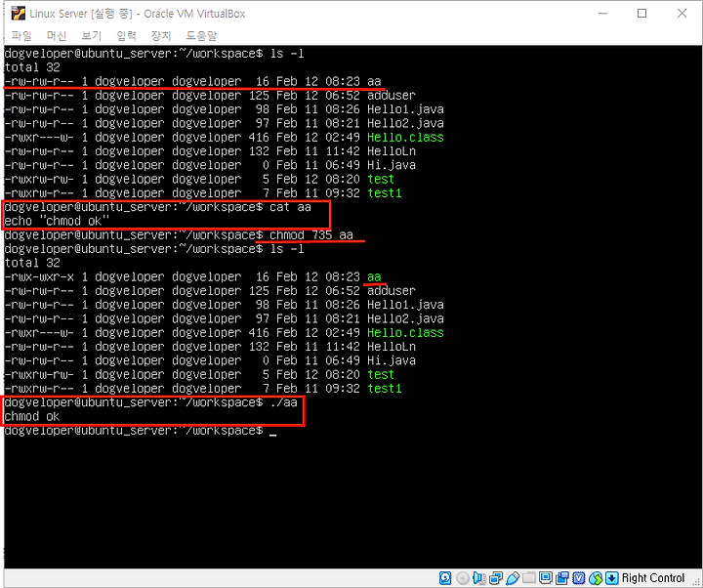Click the hard disk activity status icon
The width and height of the screenshot is (703, 588).
[445, 577]
